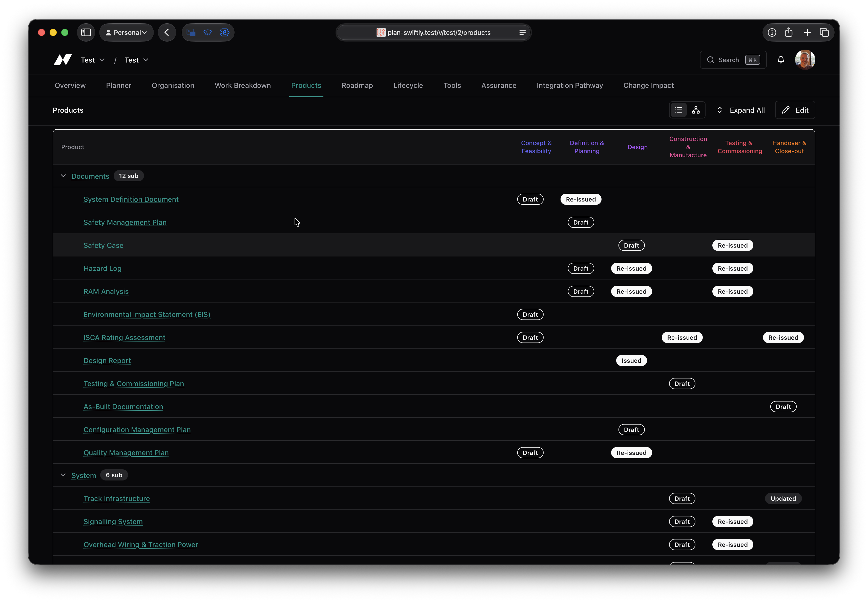Open Overhead Wiring & Traction Power link

pyautogui.click(x=141, y=544)
